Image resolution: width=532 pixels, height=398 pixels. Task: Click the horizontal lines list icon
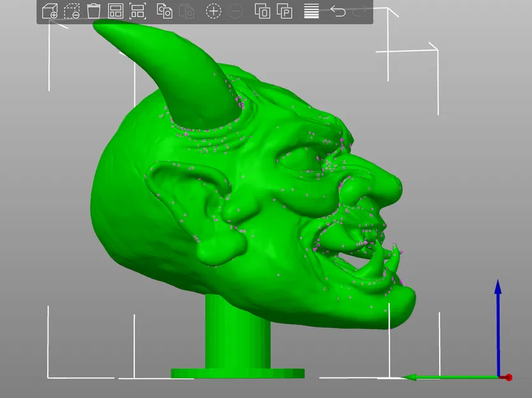312,11
